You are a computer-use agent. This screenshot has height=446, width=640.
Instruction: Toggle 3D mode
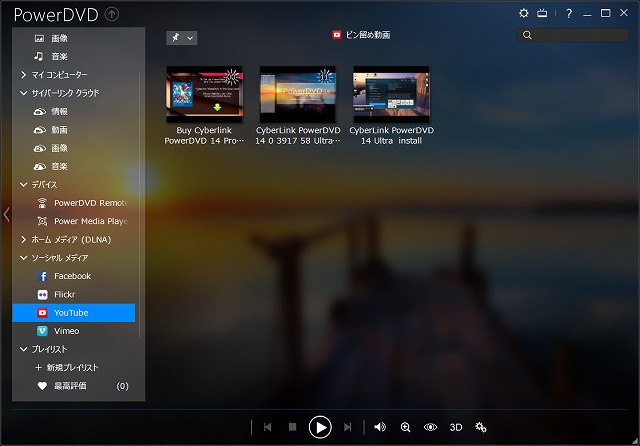click(456, 427)
